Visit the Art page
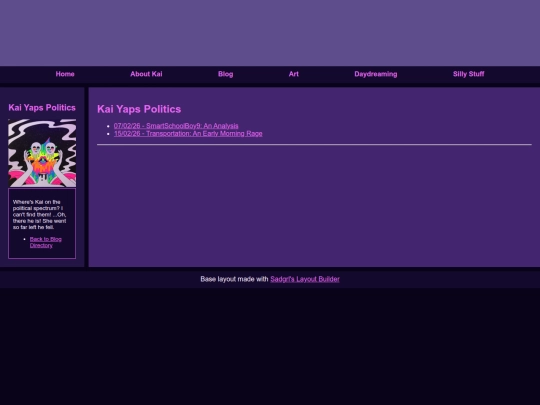This screenshot has height=405, width=540. point(294,74)
